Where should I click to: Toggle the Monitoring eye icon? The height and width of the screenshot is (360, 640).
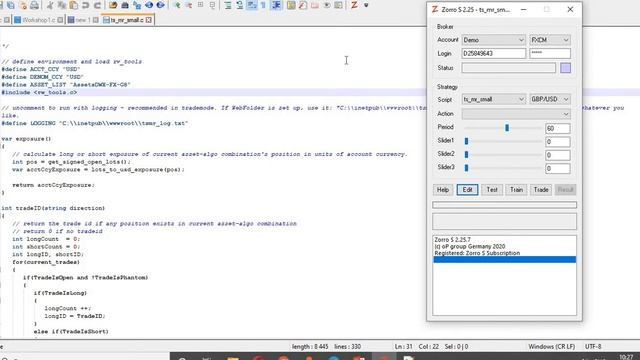coord(327,5)
